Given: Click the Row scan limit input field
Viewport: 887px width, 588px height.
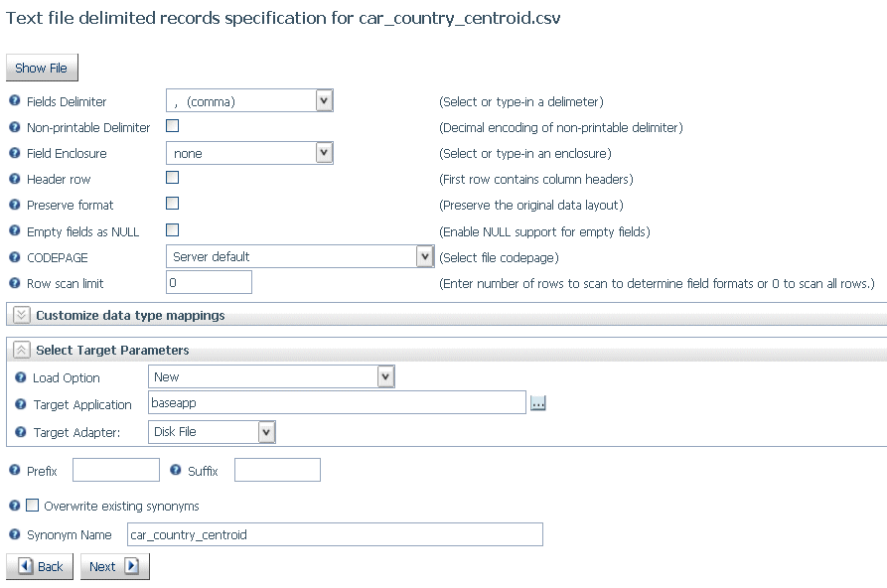Looking at the screenshot, I should click(x=209, y=282).
